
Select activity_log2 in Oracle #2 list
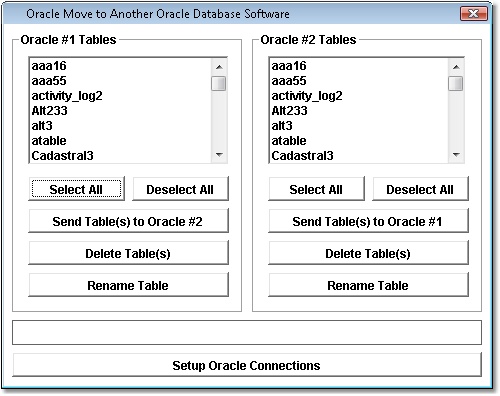pyautogui.click(x=359, y=96)
